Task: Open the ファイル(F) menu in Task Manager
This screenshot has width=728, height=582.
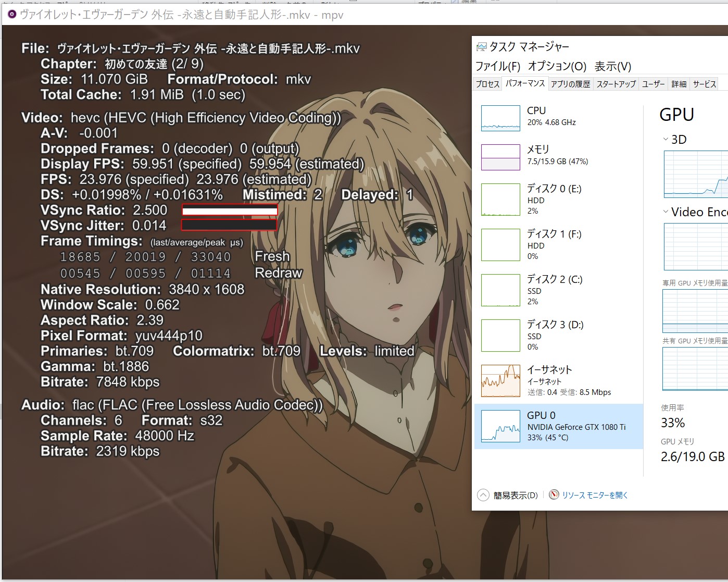Action: coord(498,66)
